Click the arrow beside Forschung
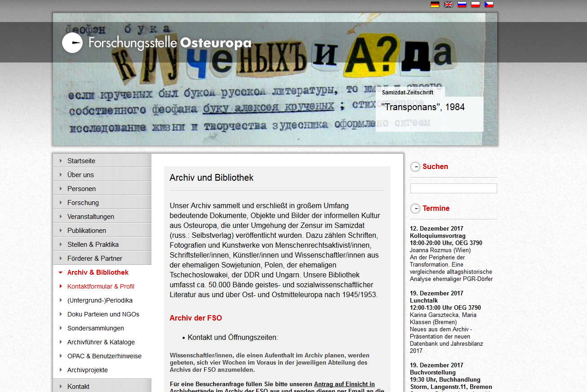 click(61, 202)
